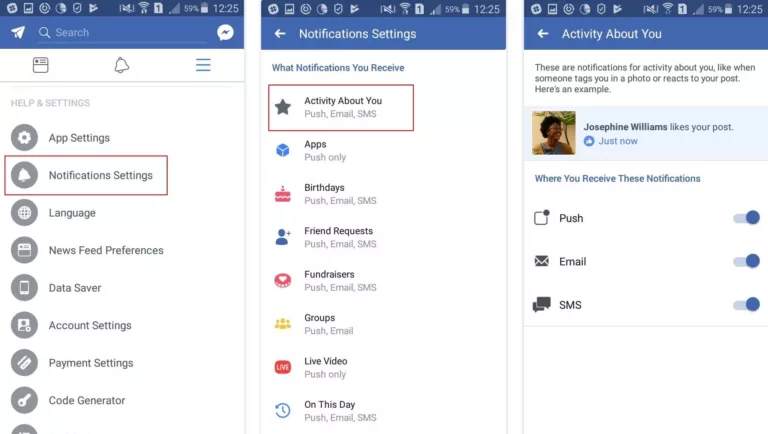Click the Search input field

coord(123,33)
